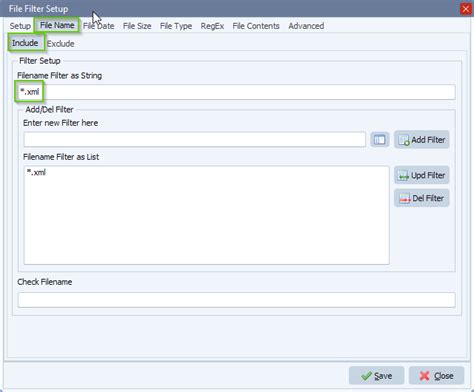474x392 pixels.
Task: Click the Filename Filter as String field
Action: 236,92
